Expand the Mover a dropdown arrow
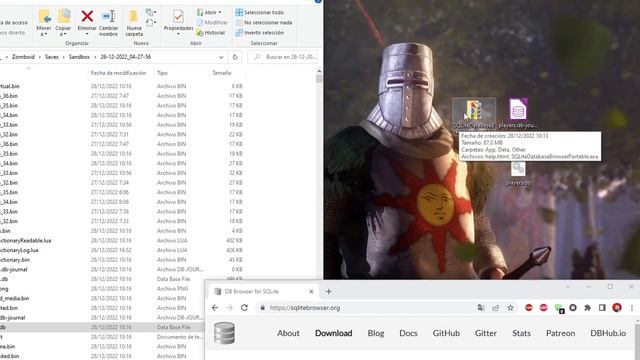Screen dimensions: 640x360 [x=45, y=34]
